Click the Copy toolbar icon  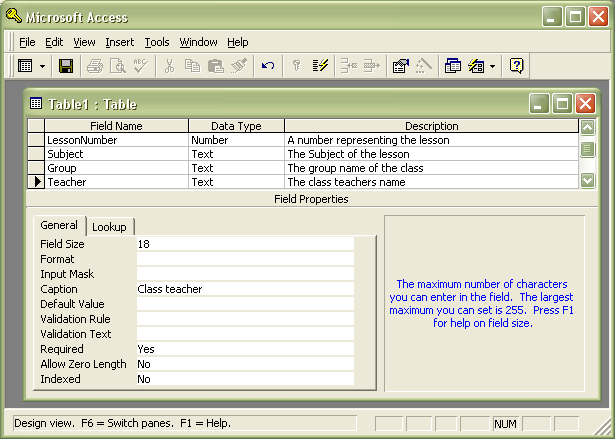[x=192, y=66]
